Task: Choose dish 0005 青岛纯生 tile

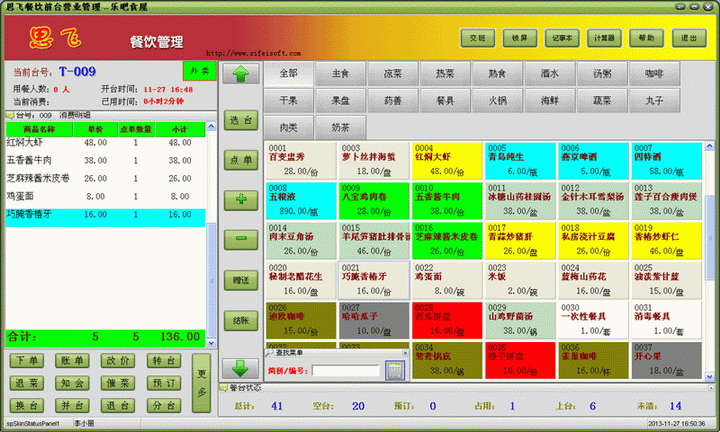Action: [520, 161]
